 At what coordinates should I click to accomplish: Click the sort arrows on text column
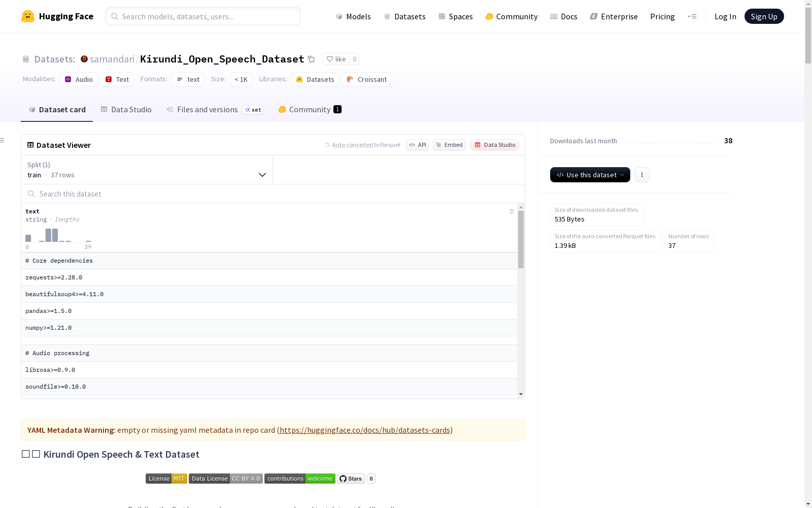(x=512, y=211)
